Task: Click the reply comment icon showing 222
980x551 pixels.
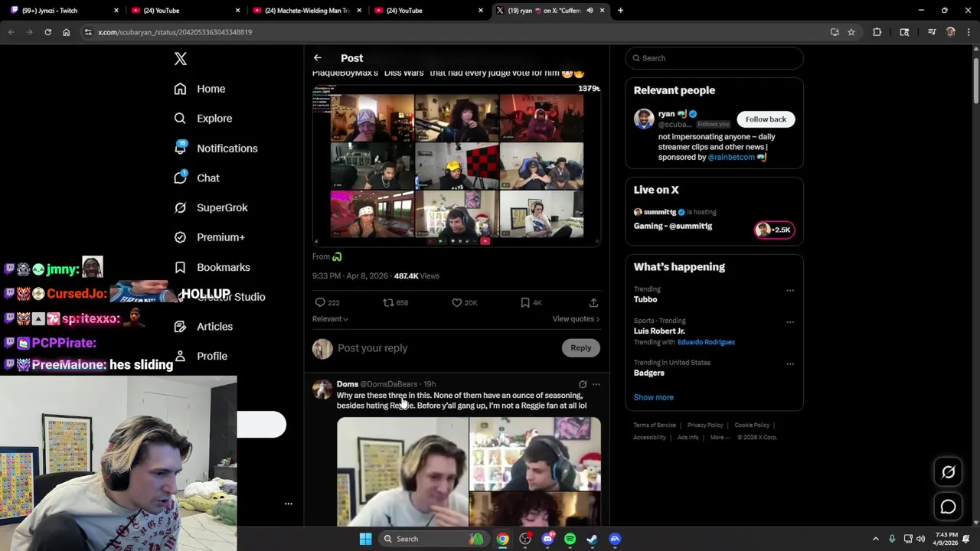Action: (x=320, y=303)
